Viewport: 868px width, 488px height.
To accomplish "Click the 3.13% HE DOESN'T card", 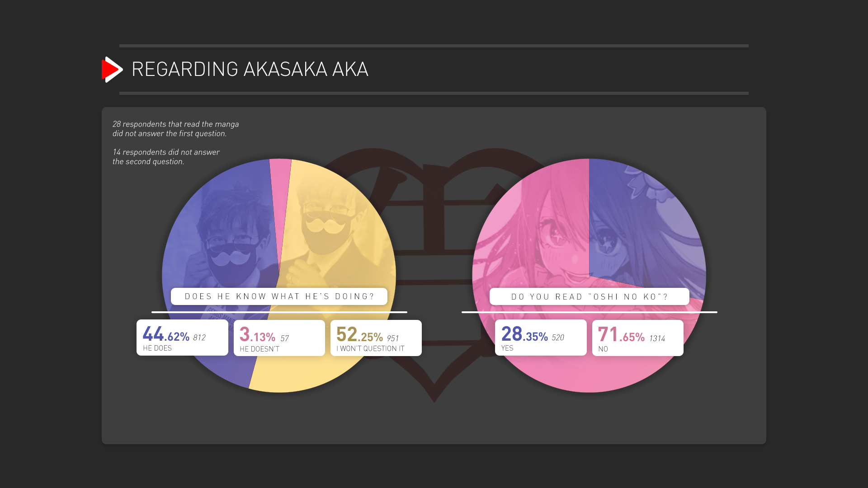I will click(x=279, y=338).
